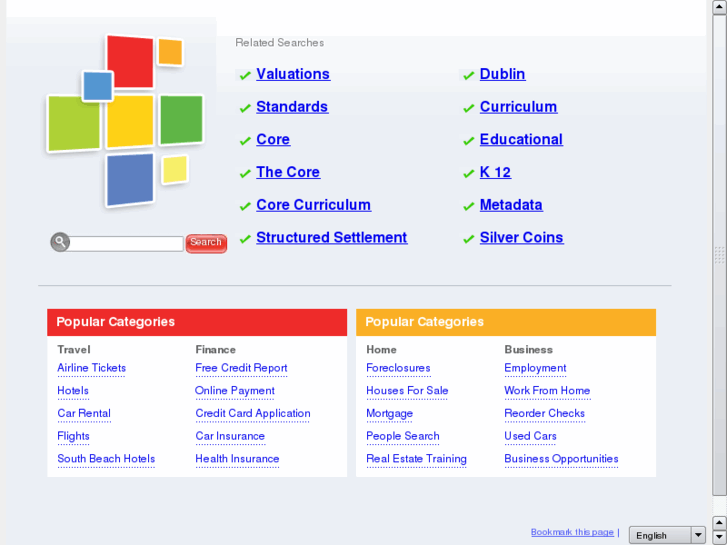Click the green checkmark beside Dublin

[469, 75]
